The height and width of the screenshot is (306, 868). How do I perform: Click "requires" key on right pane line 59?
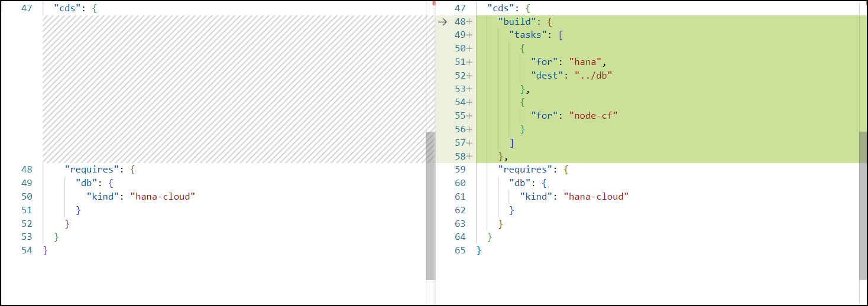coord(525,170)
